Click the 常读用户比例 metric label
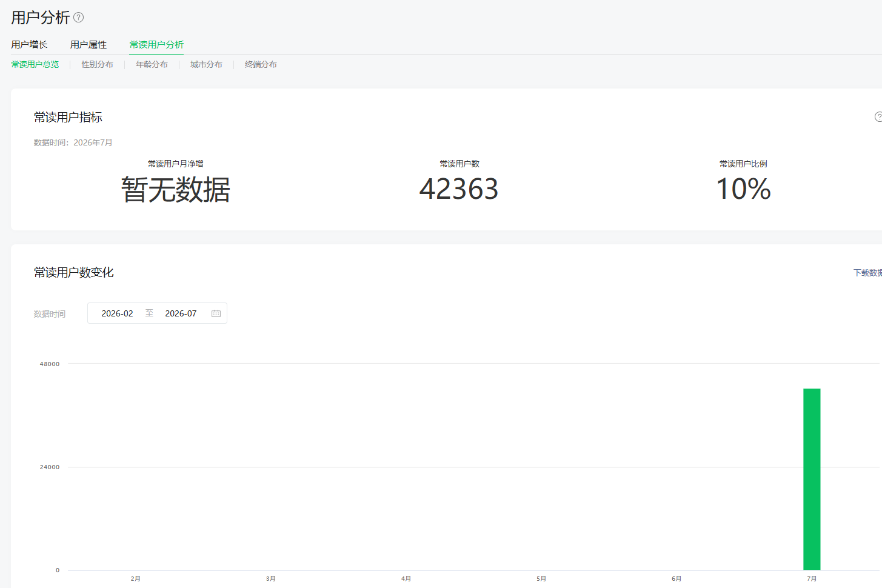Viewport: 882px width, 588px height. [x=743, y=164]
